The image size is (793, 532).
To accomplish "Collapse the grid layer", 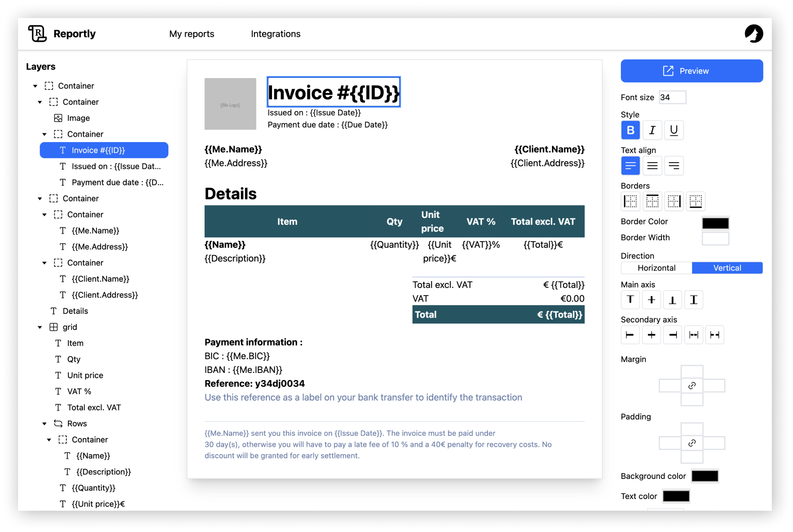I will [40, 327].
